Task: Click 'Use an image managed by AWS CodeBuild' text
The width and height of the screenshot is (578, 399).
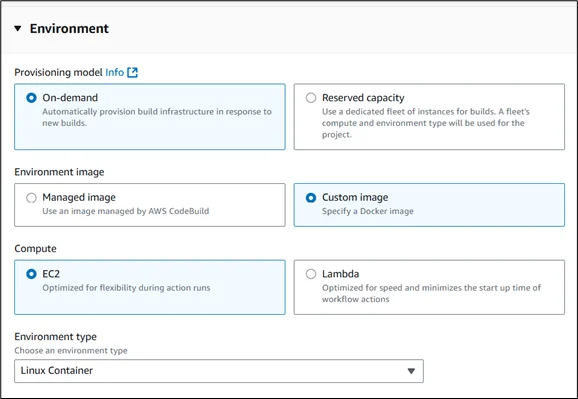Action: click(x=126, y=211)
